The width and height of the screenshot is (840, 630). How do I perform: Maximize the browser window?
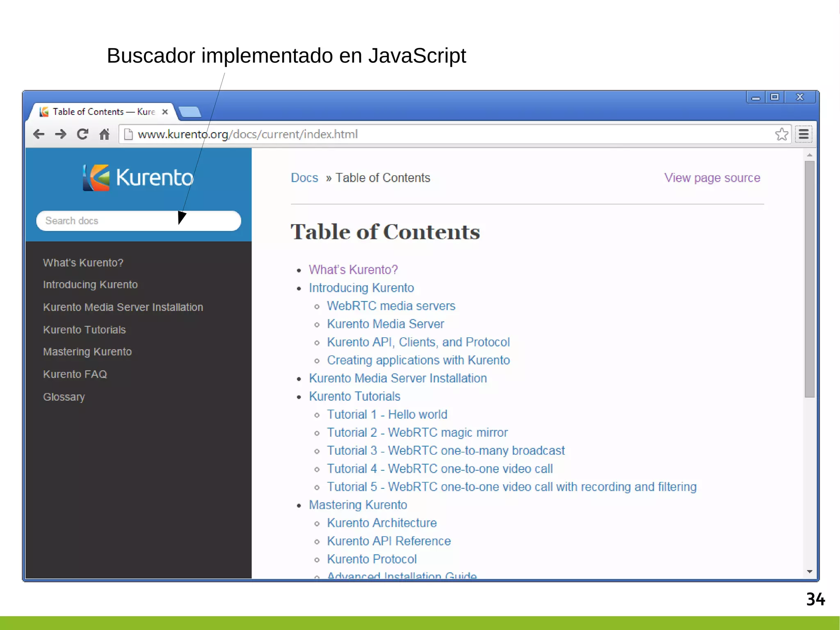(x=775, y=97)
